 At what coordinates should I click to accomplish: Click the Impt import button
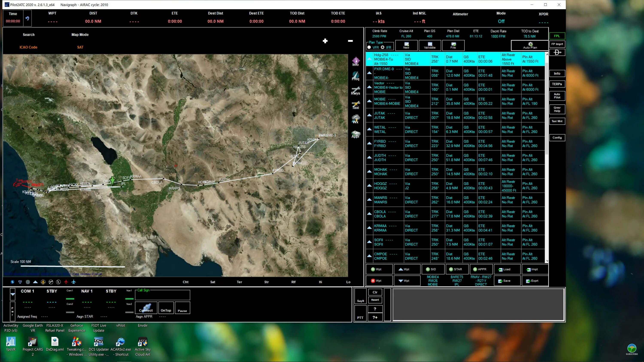tap(535, 269)
